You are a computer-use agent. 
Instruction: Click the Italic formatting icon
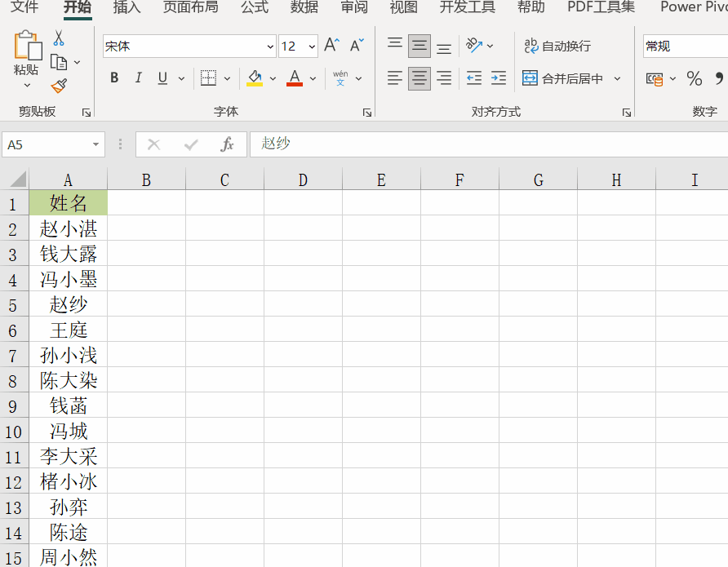point(139,78)
